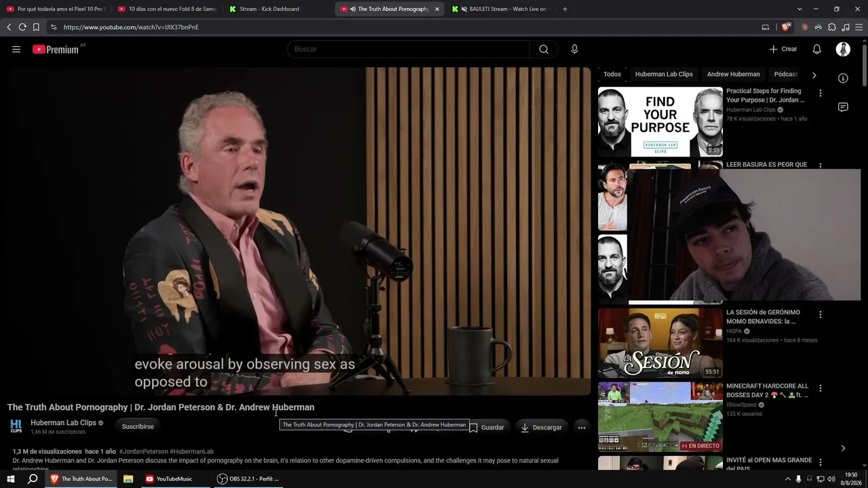
Task: Switch to the Fold 8 de Samsung browser tab
Action: (x=167, y=9)
